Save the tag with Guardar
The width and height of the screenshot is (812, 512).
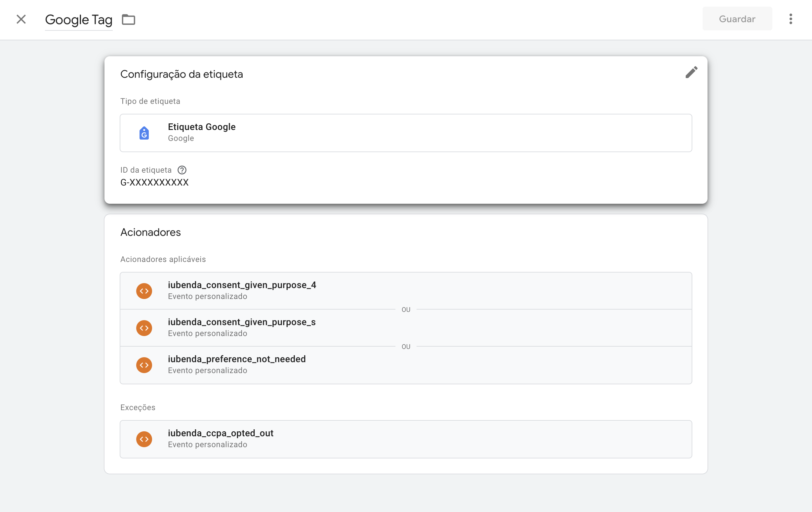[737, 19]
